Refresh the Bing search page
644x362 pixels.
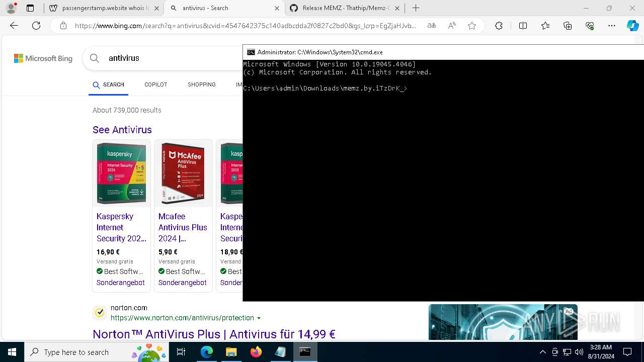pyautogui.click(x=36, y=26)
